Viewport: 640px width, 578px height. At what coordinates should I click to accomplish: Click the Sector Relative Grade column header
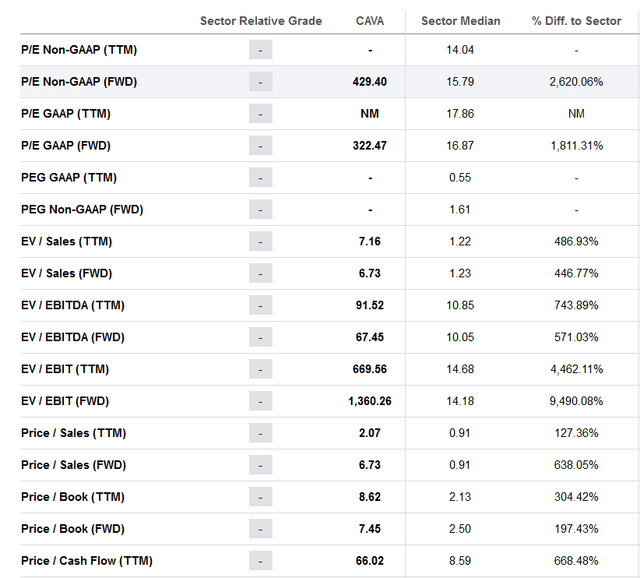(261, 21)
